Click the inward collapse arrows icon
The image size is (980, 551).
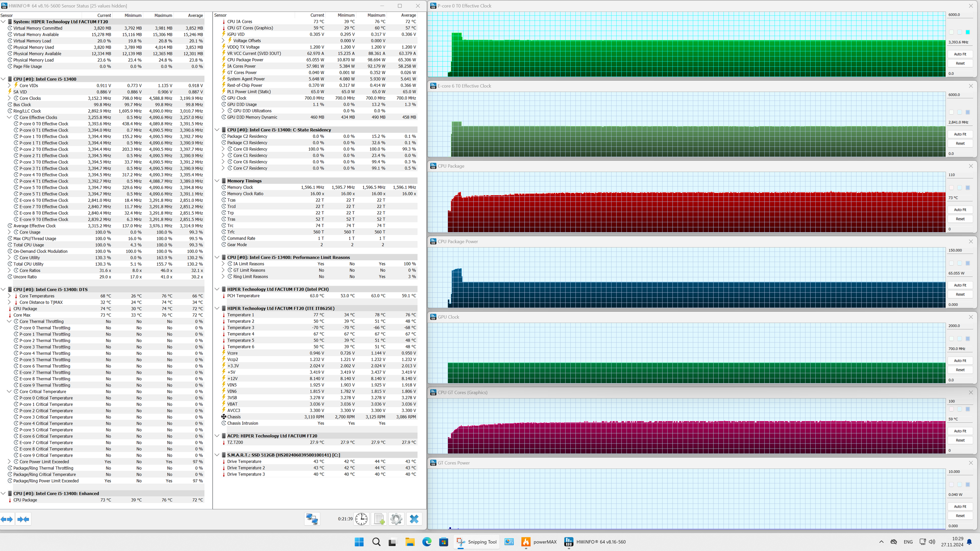tap(23, 519)
